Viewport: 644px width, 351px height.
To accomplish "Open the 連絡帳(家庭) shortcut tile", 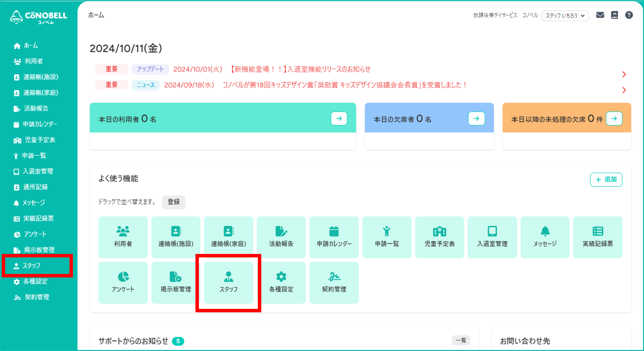I will pyautogui.click(x=228, y=237).
